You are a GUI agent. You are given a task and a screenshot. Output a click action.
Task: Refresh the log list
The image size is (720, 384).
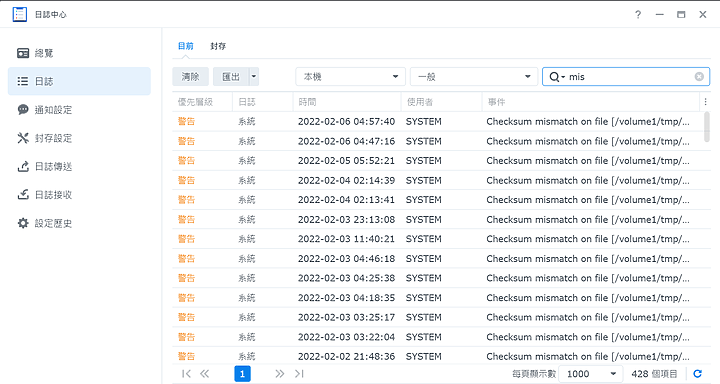(x=698, y=374)
